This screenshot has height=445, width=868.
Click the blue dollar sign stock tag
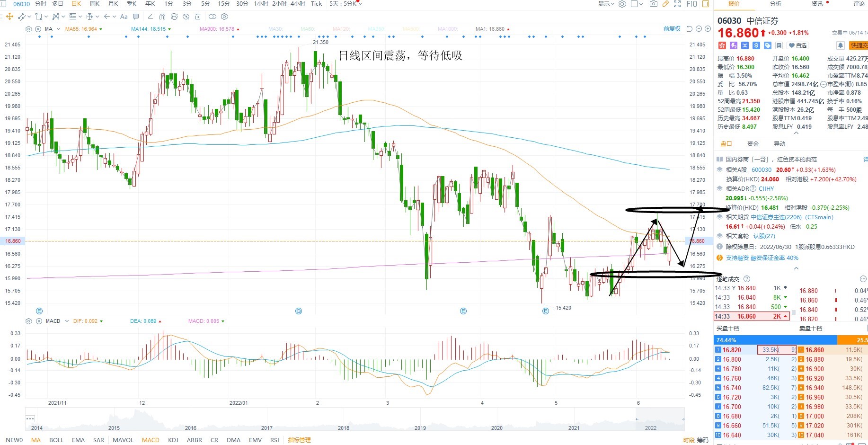point(756,45)
